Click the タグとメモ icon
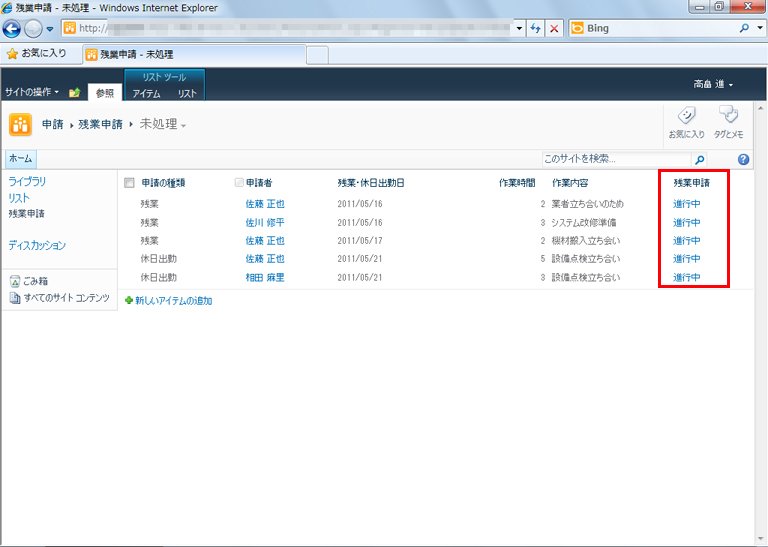This screenshot has height=547, width=768. click(728, 122)
